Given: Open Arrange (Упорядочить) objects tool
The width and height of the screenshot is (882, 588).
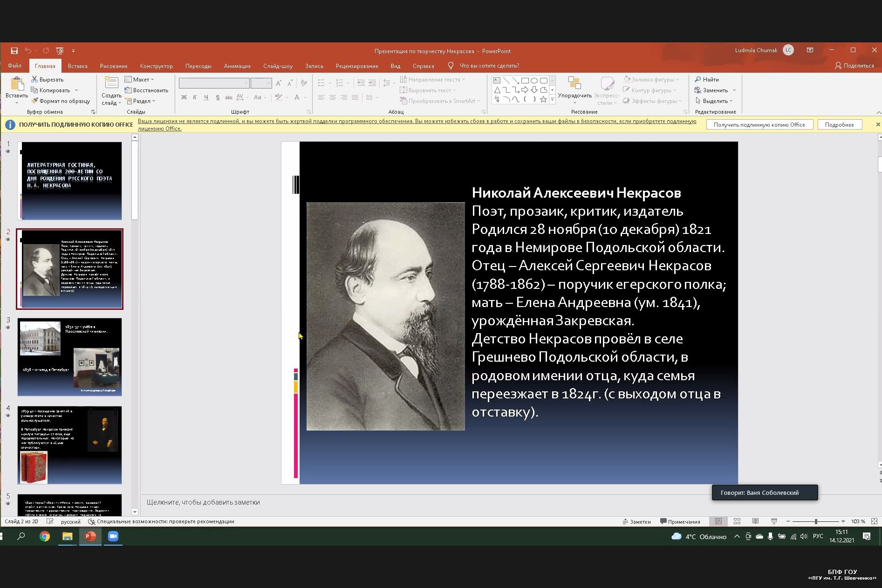Looking at the screenshot, I should pos(574,91).
